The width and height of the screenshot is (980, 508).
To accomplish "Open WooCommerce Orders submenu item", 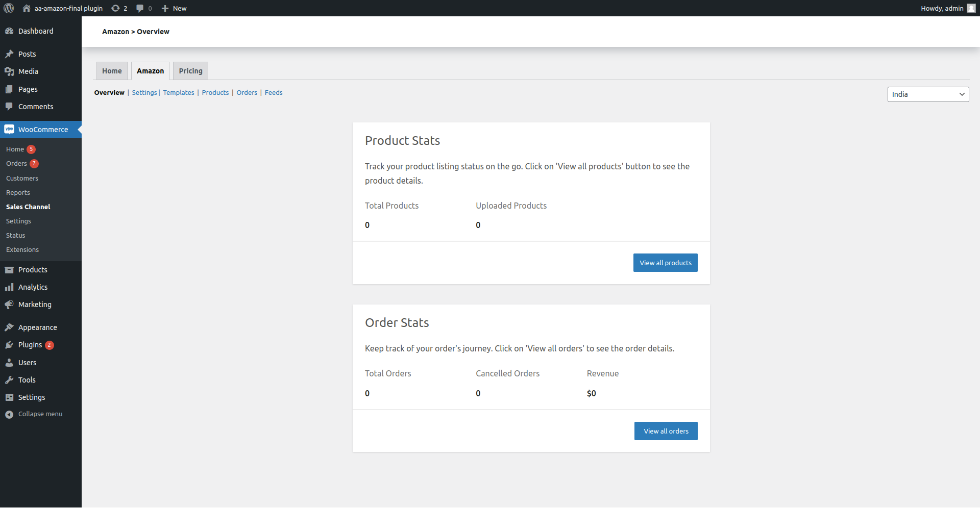I will [x=16, y=164].
